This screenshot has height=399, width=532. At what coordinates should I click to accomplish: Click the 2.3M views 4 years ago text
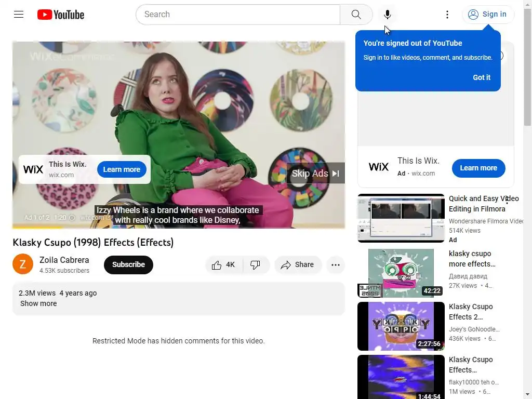coord(58,293)
